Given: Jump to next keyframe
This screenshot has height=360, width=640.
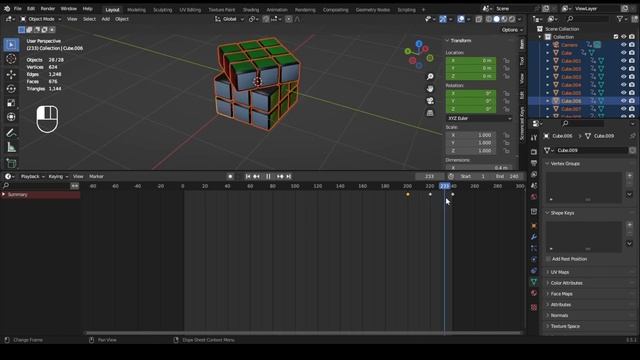Looking at the screenshot, I should (280, 176).
